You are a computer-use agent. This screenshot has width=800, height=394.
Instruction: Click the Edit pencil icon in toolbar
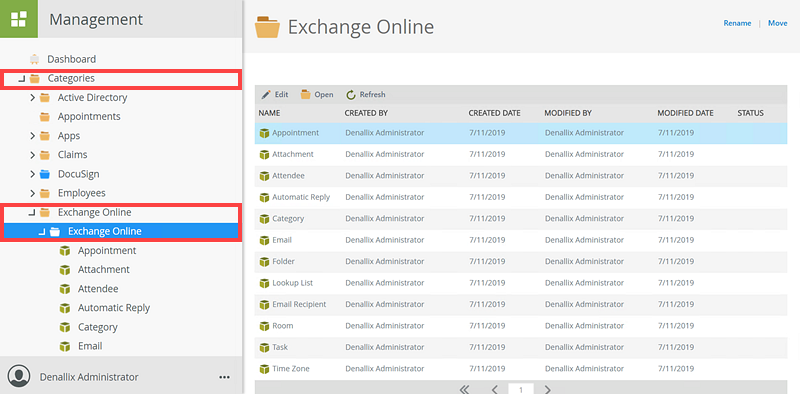[266, 95]
